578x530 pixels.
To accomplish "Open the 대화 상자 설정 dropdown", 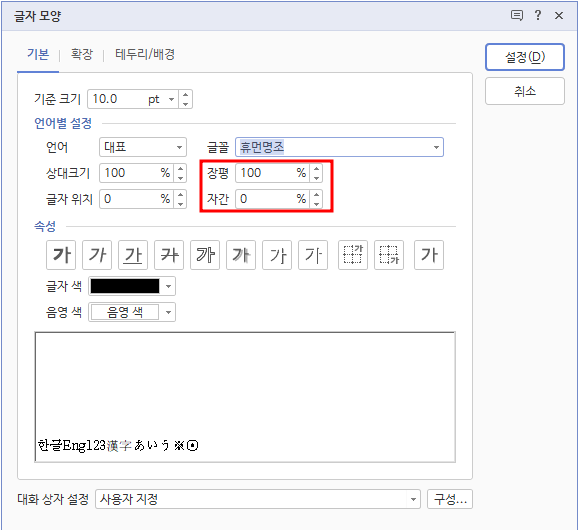I will coord(258,499).
